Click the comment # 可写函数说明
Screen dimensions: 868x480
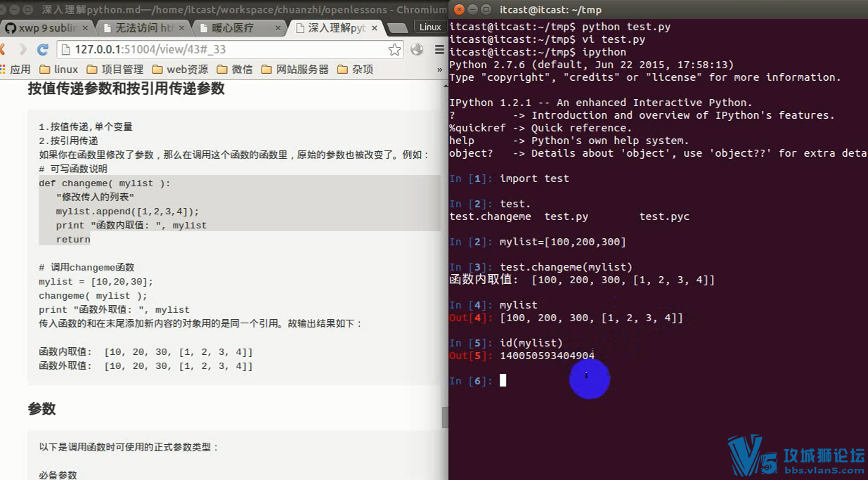pyautogui.click(x=73, y=169)
